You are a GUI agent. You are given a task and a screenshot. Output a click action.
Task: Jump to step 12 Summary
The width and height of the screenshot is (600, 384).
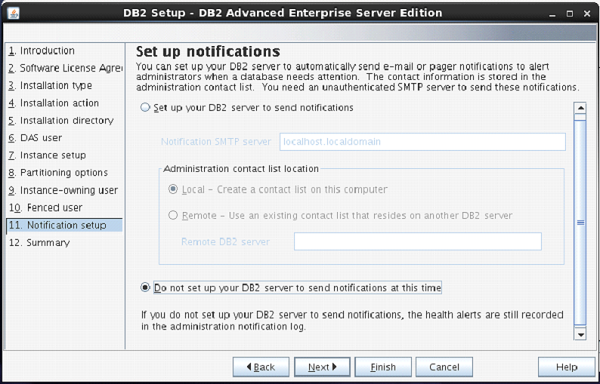tap(39, 243)
